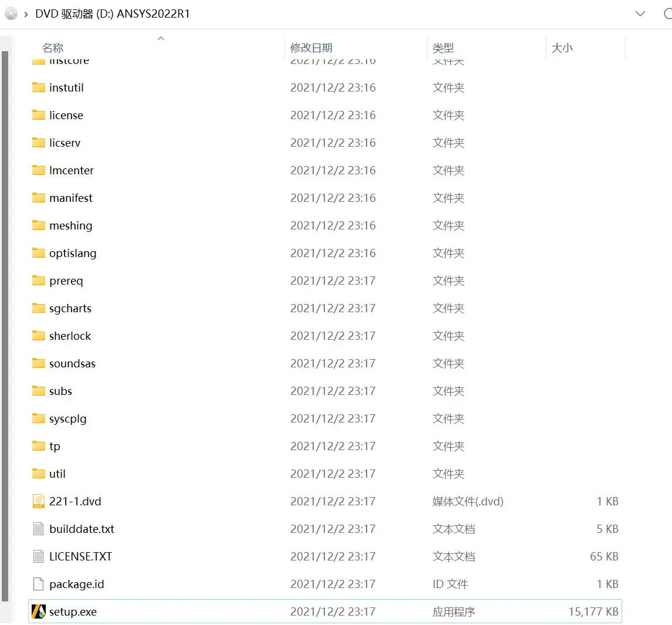The image size is (672, 625).
Task: Click the meshing folder icon
Action: tap(39, 225)
